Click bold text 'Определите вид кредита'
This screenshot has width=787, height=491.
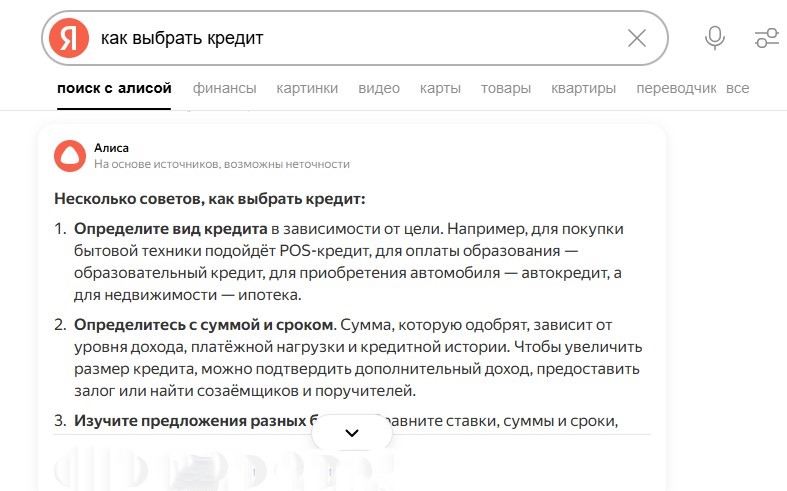171,229
